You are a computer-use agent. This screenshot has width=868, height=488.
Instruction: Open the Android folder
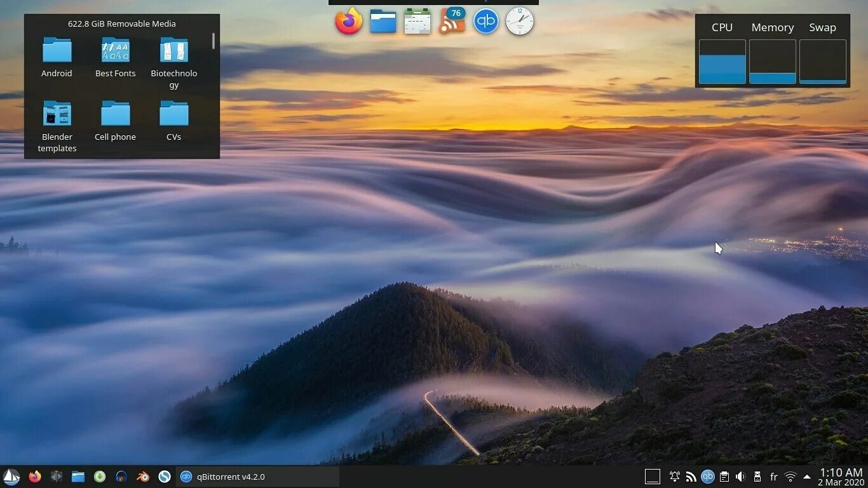click(57, 57)
